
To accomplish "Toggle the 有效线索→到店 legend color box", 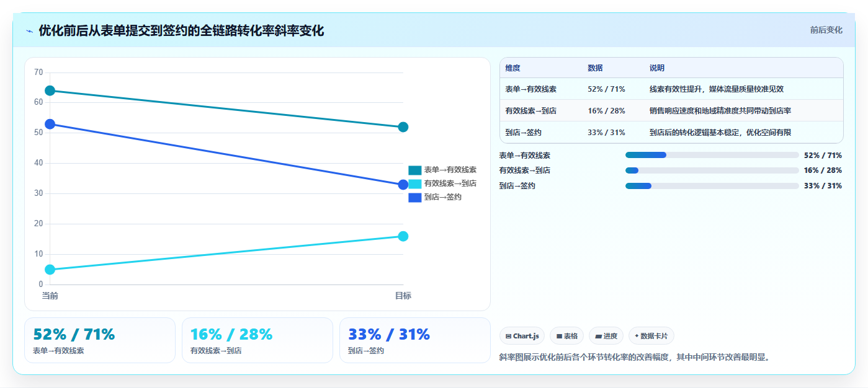I will tap(414, 183).
